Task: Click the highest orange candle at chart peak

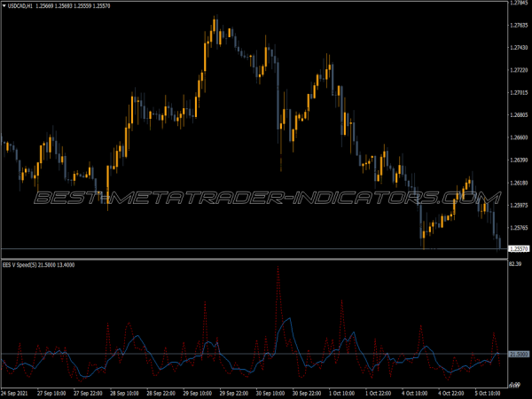Action: 215,28
